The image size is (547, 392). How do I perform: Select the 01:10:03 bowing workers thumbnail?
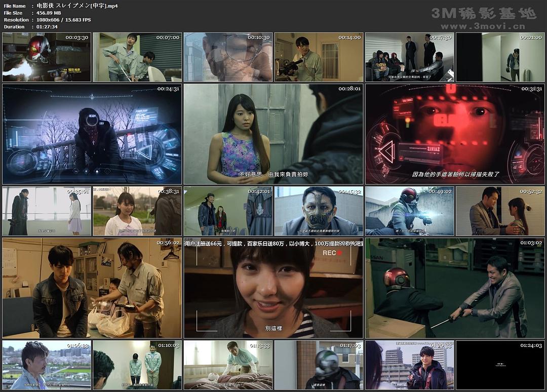click(x=137, y=365)
